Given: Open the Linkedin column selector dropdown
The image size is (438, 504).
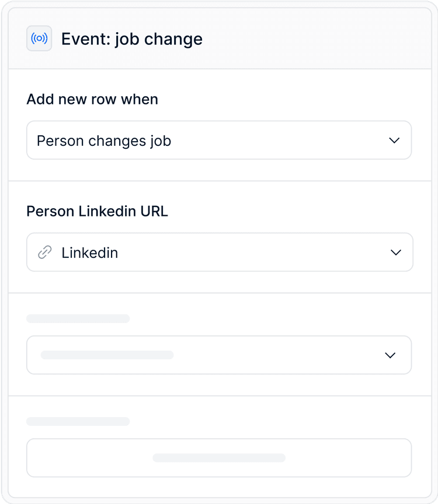Looking at the screenshot, I should coord(220,253).
